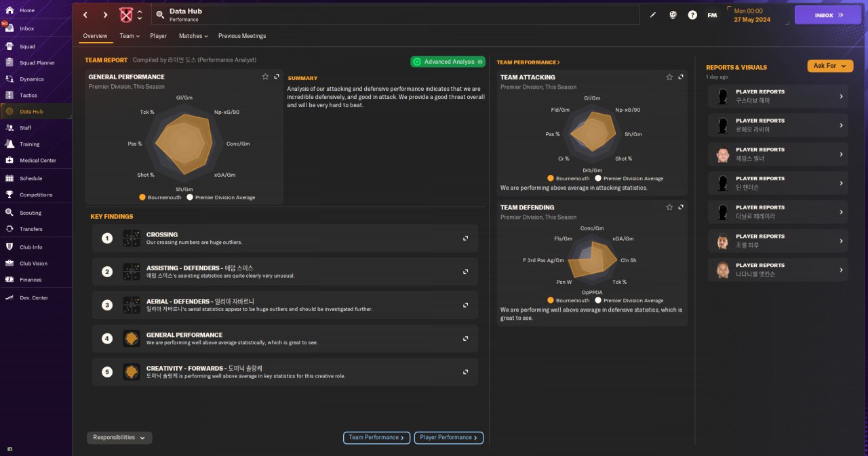Image resolution: width=868 pixels, height=456 pixels.
Task: Open the help question mark icon
Action: [x=692, y=14]
